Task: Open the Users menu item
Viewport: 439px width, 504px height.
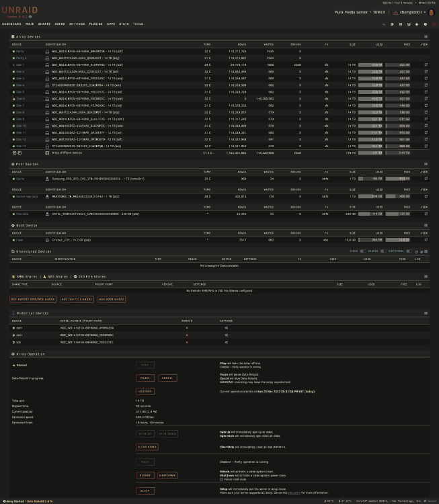Action: tap(60, 24)
